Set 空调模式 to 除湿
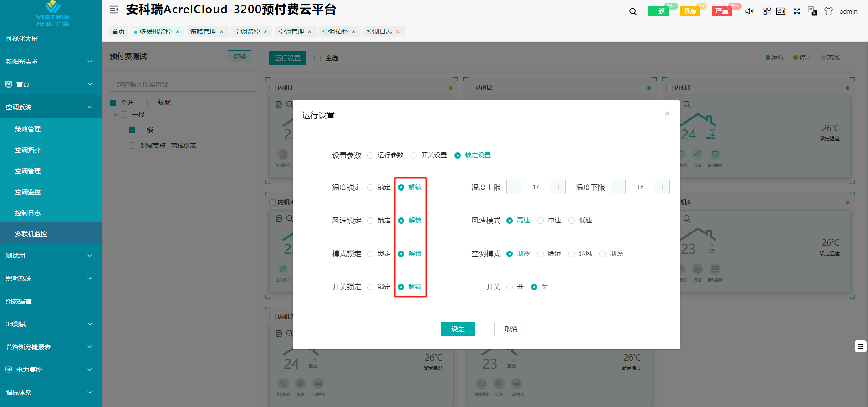The height and width of the screenshot is (407, 868). tap(549, 253)
